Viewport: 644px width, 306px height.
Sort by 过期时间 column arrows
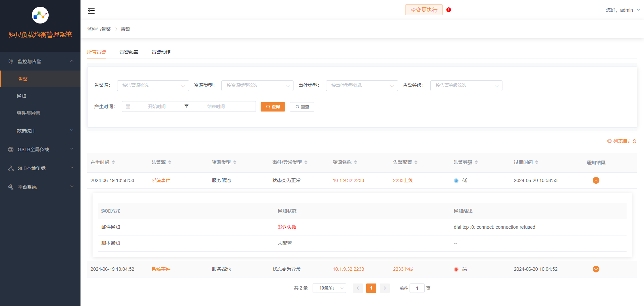pyautogui.click(x=537, y=162)
